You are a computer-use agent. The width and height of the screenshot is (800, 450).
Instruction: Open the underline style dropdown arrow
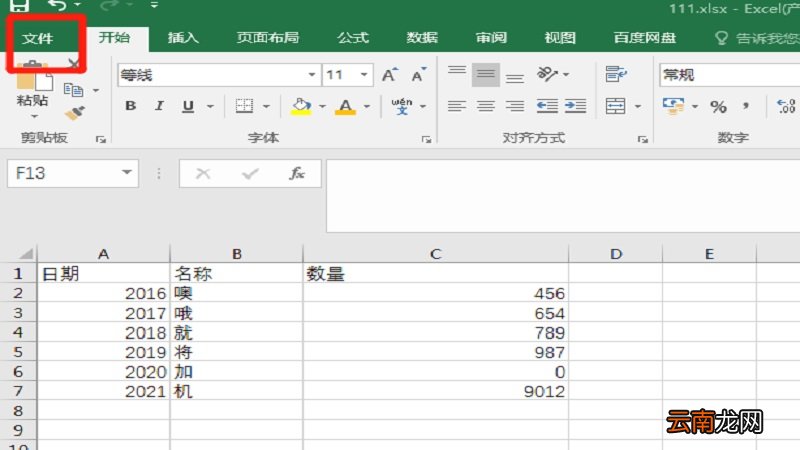(x=210, y=107)
